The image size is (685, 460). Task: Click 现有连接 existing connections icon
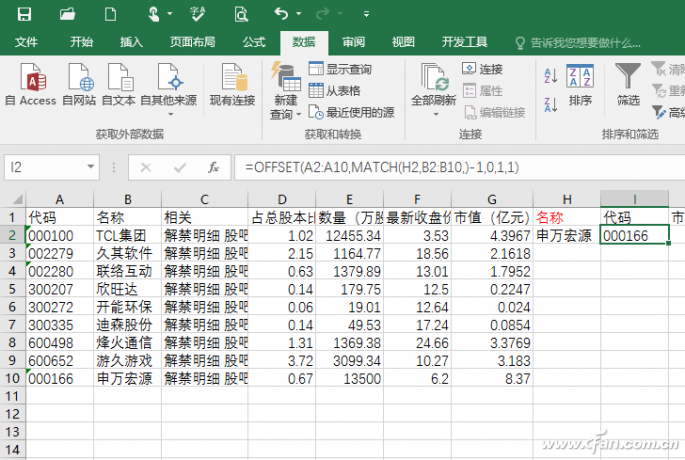pos(232,84)
